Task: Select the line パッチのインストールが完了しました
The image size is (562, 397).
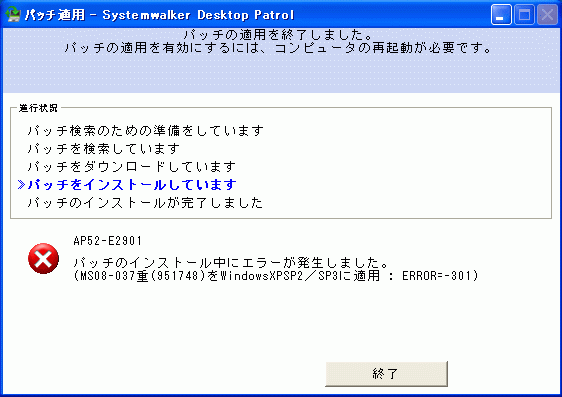Action: point(145,203)
